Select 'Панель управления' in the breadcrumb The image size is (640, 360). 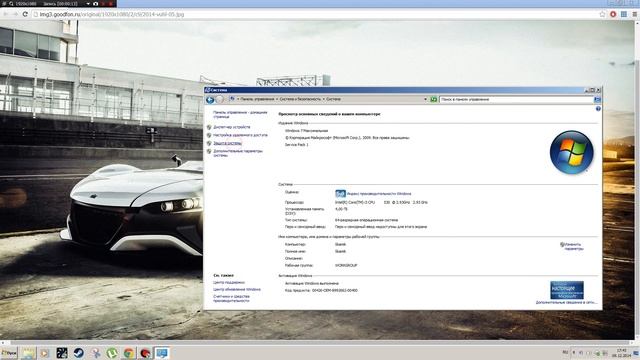[x=257, y=99]
